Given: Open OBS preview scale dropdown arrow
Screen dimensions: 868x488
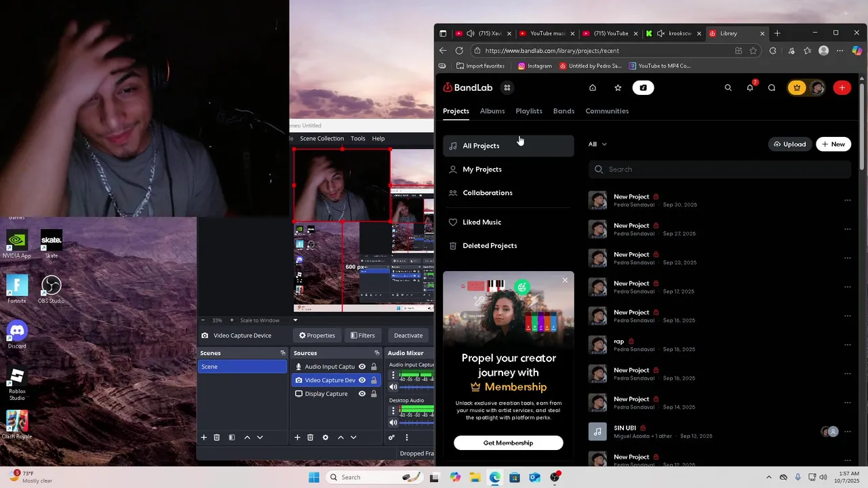Looking at the screenshot, I should pyautogui.click(x=295, y=320).
